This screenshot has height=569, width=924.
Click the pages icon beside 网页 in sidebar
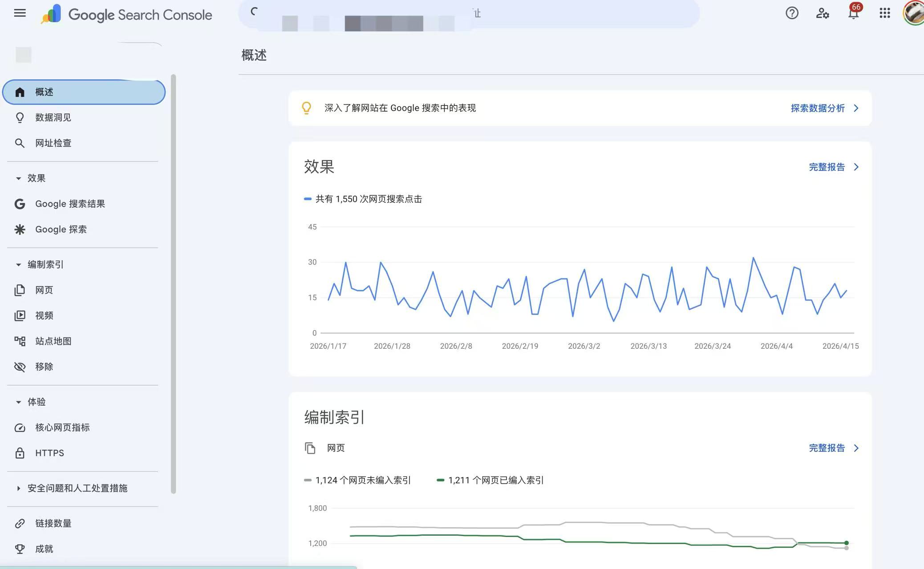tap(20, 290)
